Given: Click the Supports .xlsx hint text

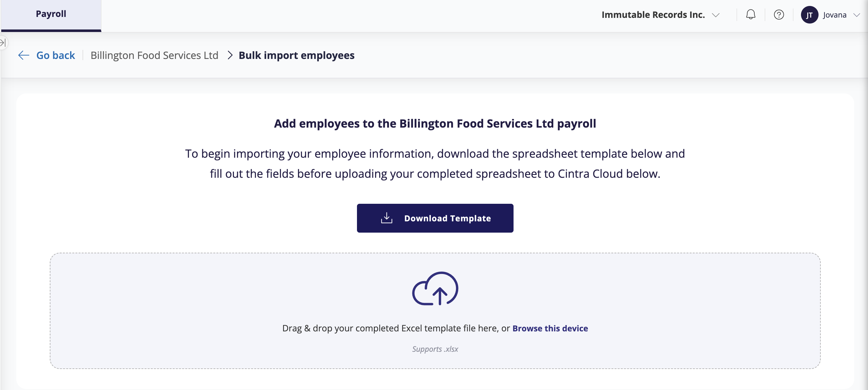Looking at the screenshot, I should [435, 349].
